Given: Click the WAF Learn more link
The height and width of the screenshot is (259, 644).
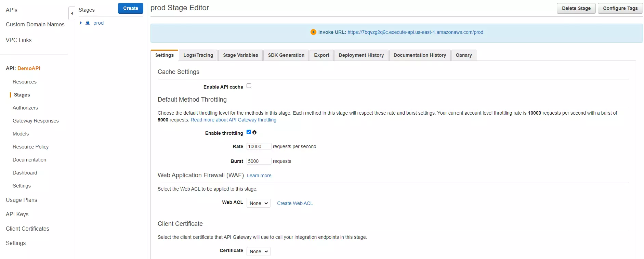Looking at the screenshot, I should (260, 176).
